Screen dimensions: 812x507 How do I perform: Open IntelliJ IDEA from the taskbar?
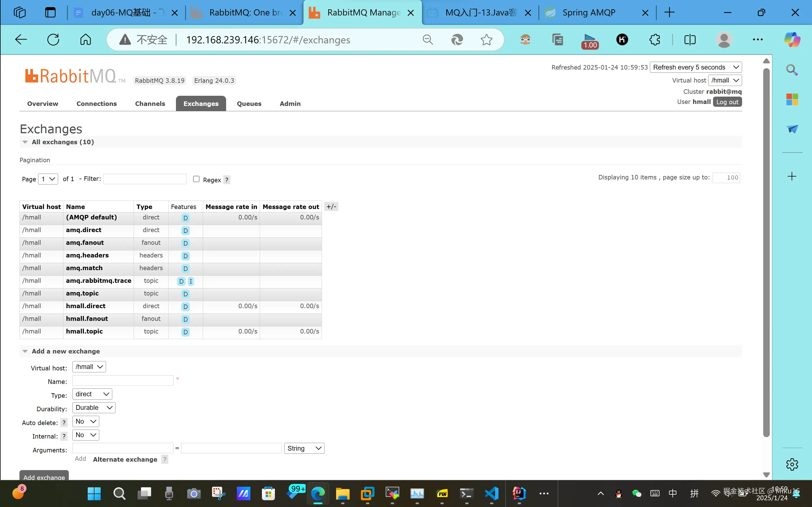pyautogui.click(x=519, y=493)
